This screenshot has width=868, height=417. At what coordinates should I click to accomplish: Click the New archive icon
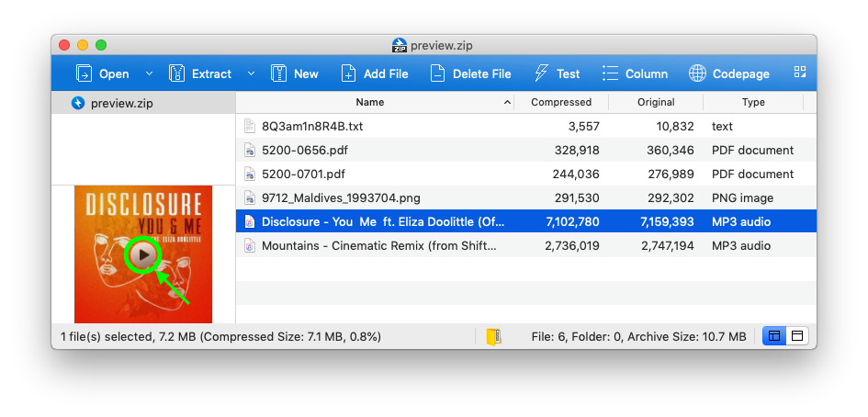pos(279,73)
